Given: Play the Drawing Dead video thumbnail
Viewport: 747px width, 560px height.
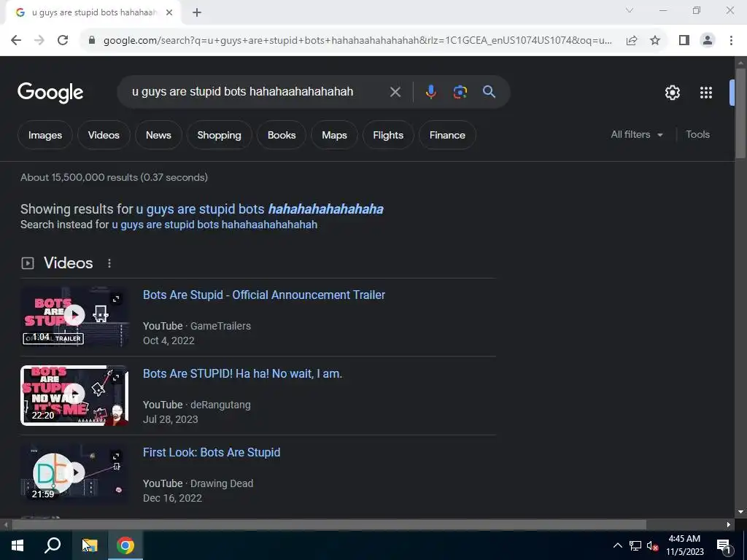Looking at the screenshot, I should click(x=75, y=472).
